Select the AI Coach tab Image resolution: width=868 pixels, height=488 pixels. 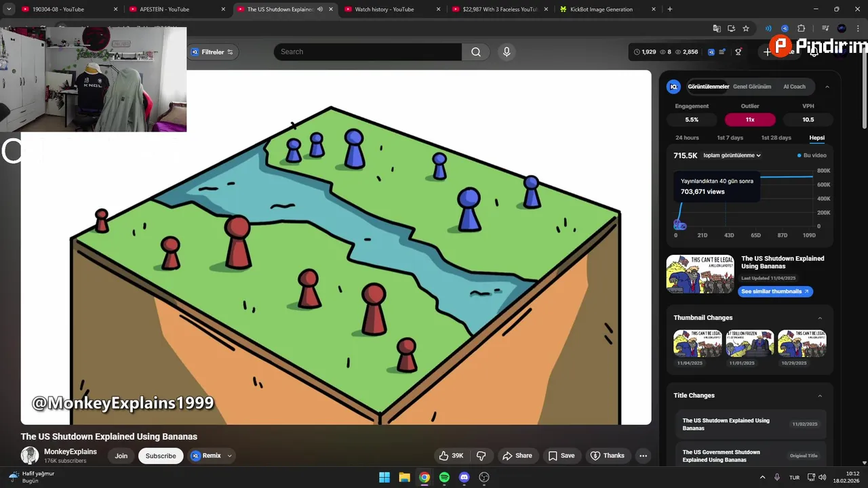coord(794,87)
